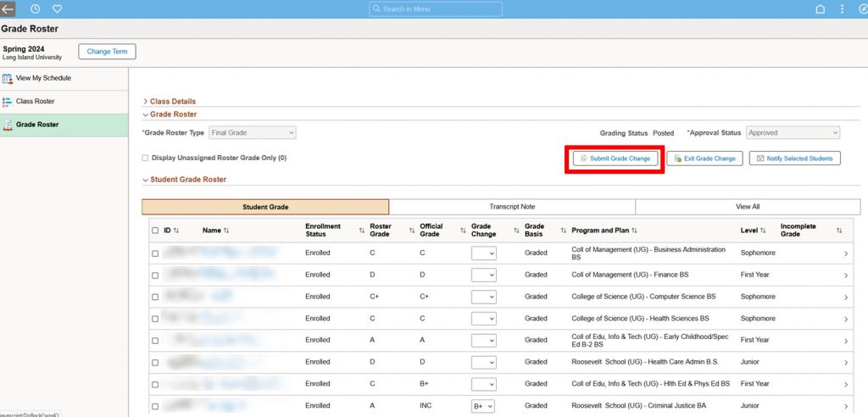The image size is (868, 417).
Task: Check the Health Sciences BS student row
Action: [155, 319]
